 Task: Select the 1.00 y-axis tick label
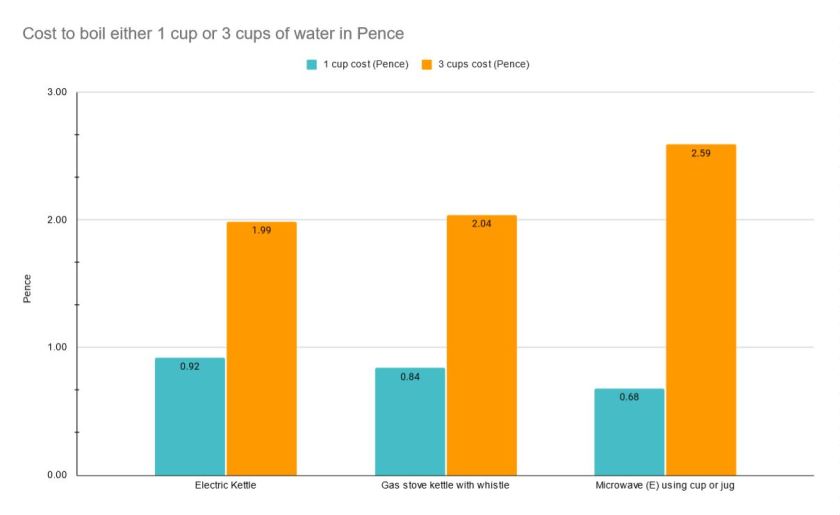click(x=57, y=347)
